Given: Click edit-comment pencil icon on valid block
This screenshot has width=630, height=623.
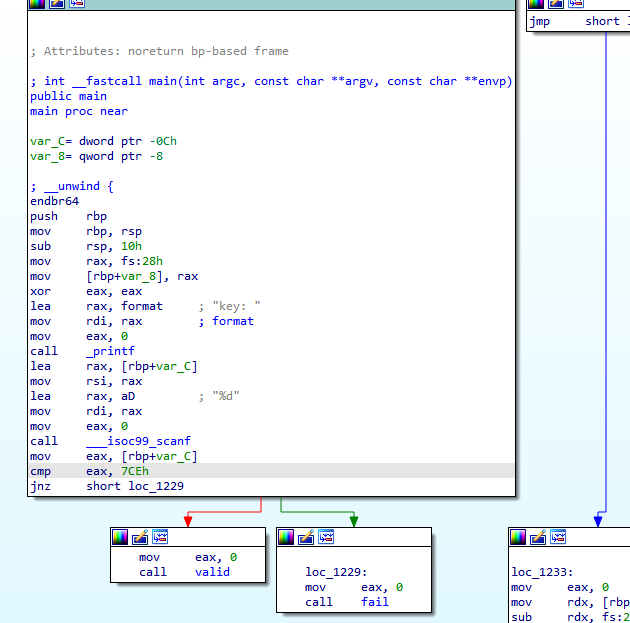Looking at the screenshot, I should pyautogui.click(x=140, y=537).
